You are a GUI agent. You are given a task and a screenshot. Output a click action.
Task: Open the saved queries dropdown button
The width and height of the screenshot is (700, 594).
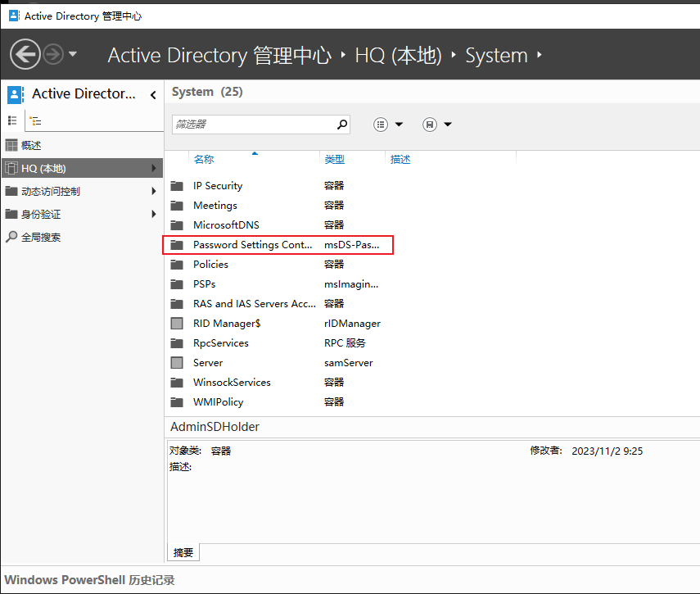click(x=437, y=125)
